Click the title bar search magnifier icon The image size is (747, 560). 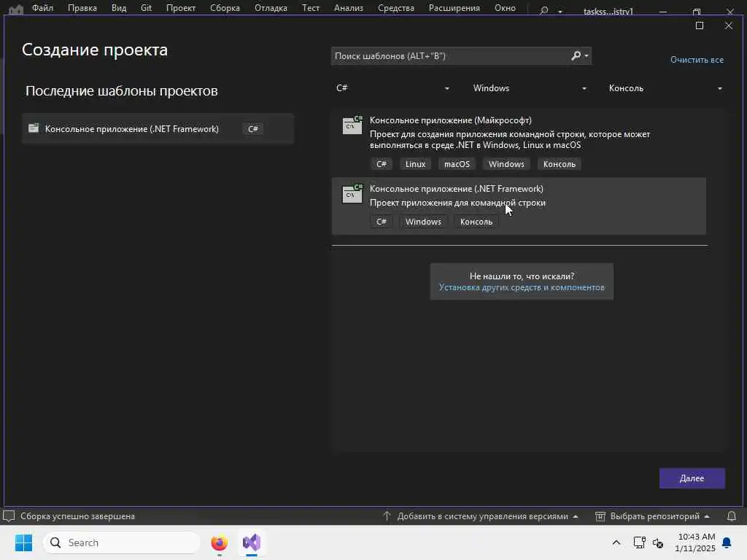tap(543, 10)
